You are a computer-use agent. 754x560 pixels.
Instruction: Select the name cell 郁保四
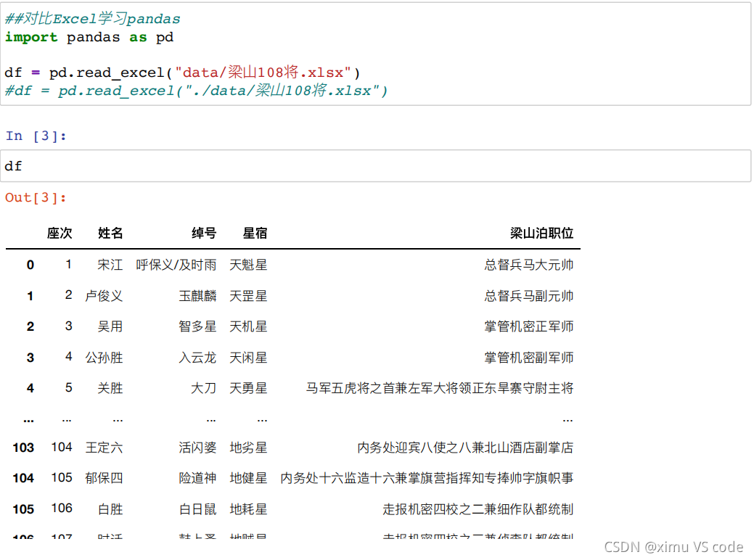[104, 478]
